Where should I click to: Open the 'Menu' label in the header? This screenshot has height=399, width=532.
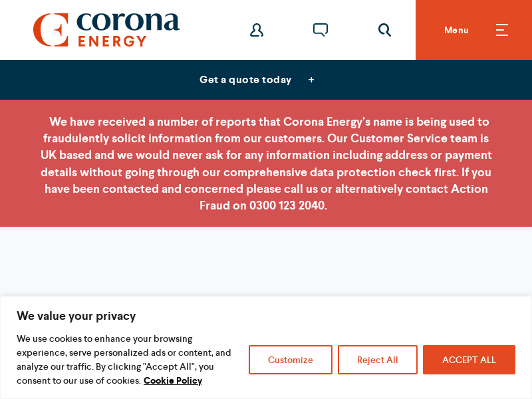(456, 30)
